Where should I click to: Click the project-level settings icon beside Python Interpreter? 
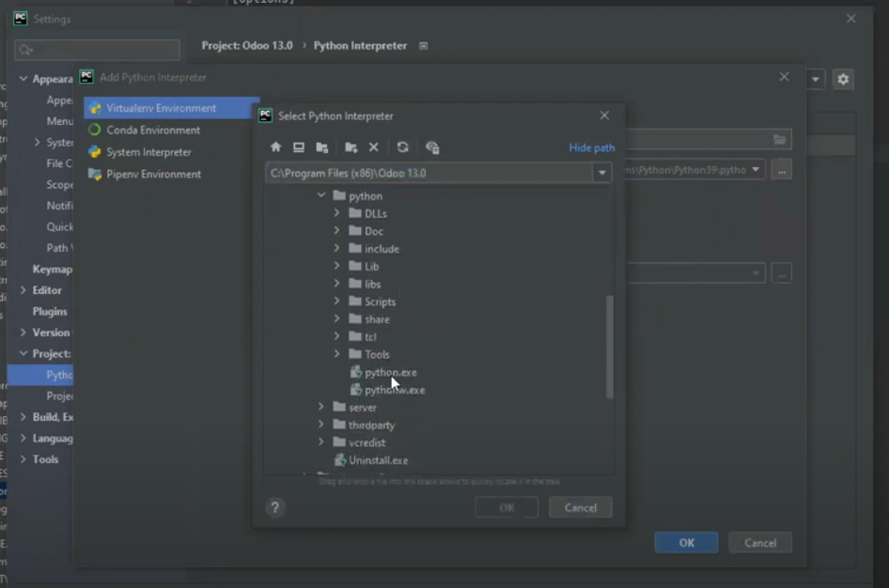[424, 46]
